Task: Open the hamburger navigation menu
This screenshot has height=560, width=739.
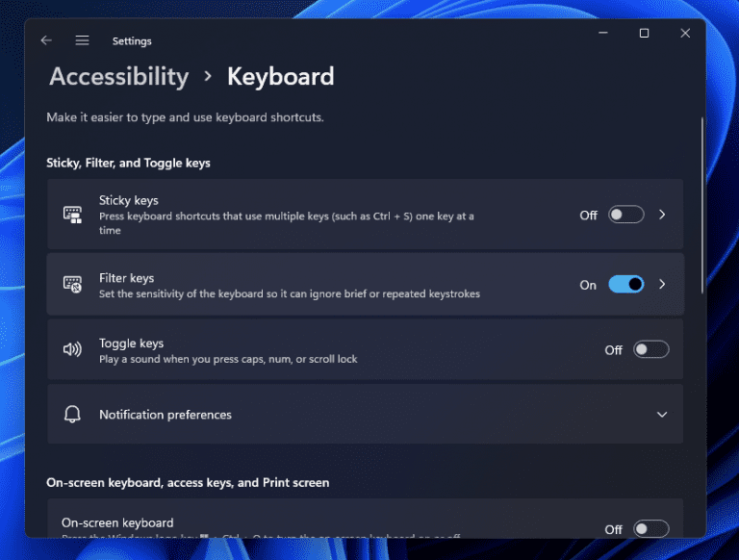Action: pos(83,40)
